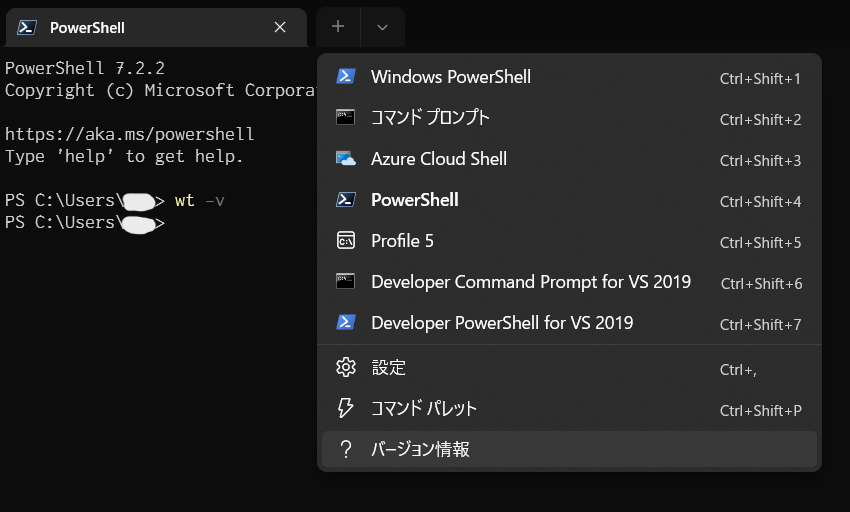Screen dimensions: 850x512
Task: Select the PowerShell tab title
Action: 87,28
